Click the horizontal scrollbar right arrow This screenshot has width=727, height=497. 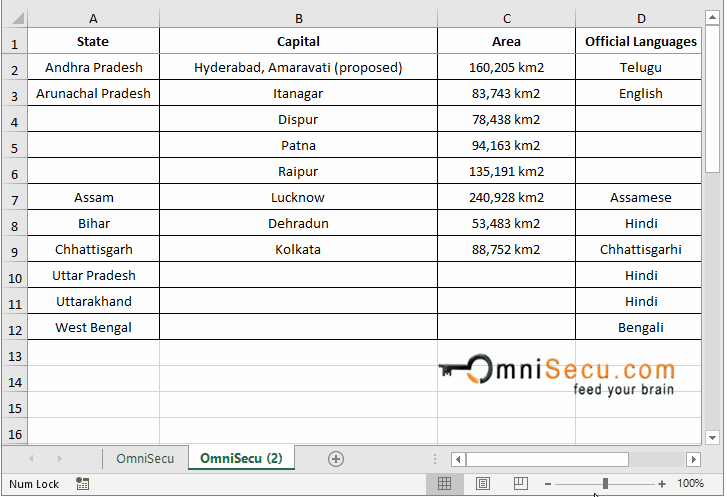click(693, 459)
